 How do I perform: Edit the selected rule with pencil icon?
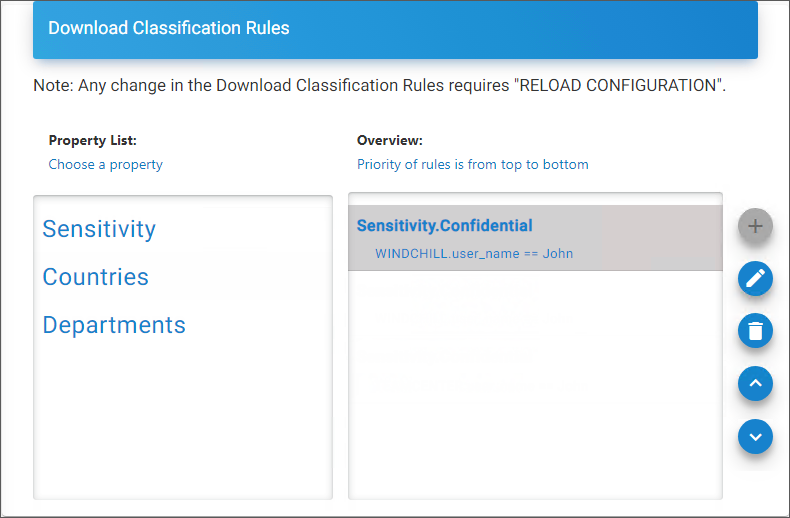[755, 279]
